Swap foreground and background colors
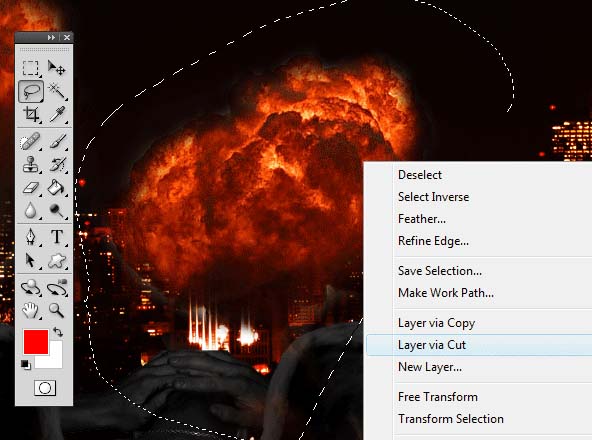Viewport: 592px width, 440px height. point(58,332)
